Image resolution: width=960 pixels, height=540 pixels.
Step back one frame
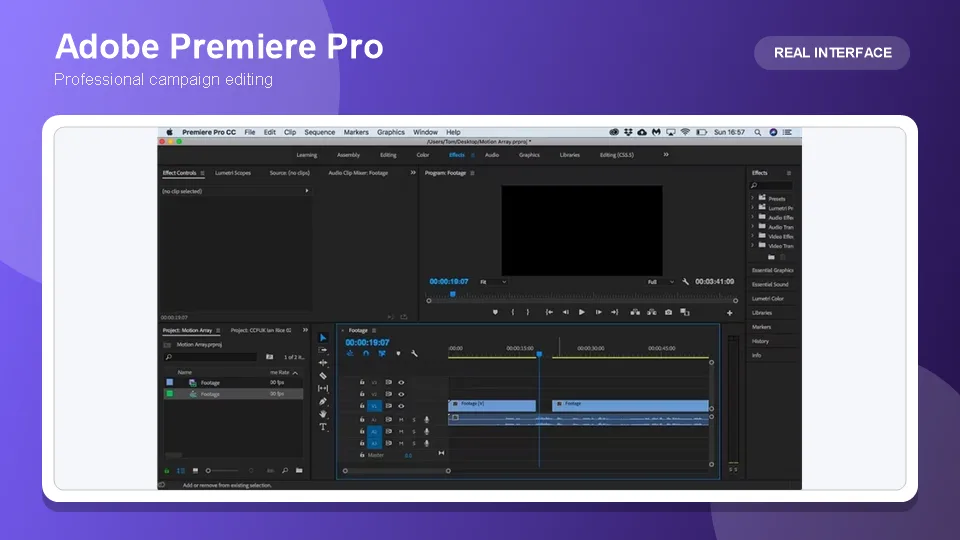click(566, 312)
